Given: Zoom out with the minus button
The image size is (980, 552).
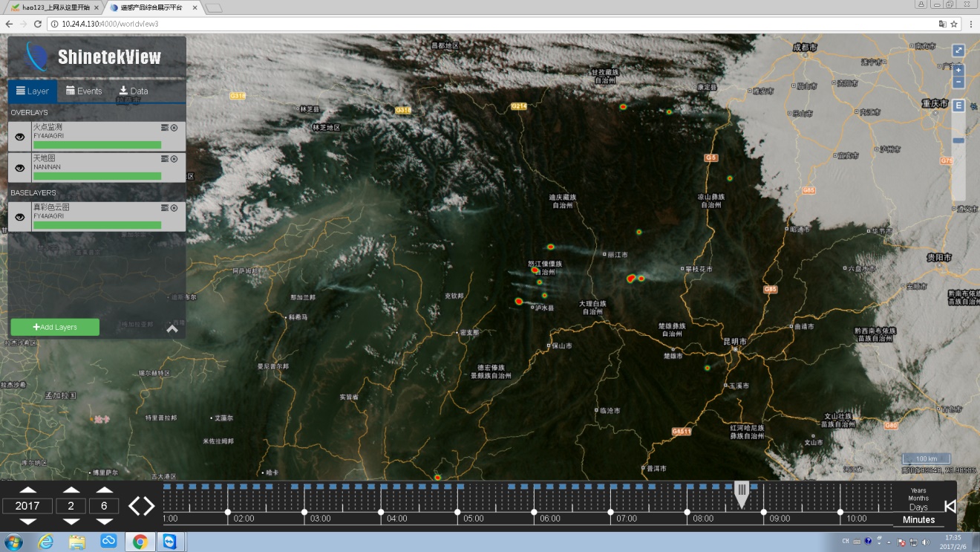Looking at the screenshot, I should click(x=958, y=82).
